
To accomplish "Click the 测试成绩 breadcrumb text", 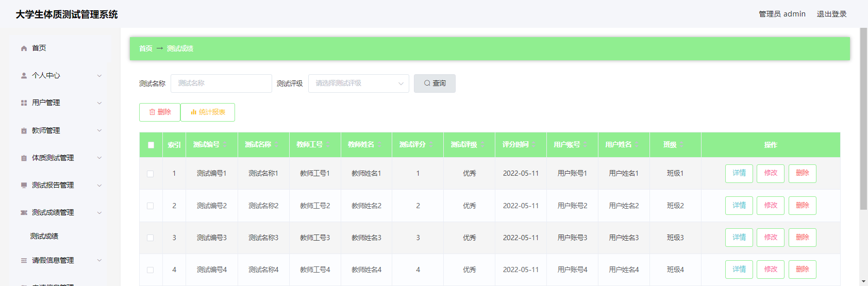I will tap(180, 48).
